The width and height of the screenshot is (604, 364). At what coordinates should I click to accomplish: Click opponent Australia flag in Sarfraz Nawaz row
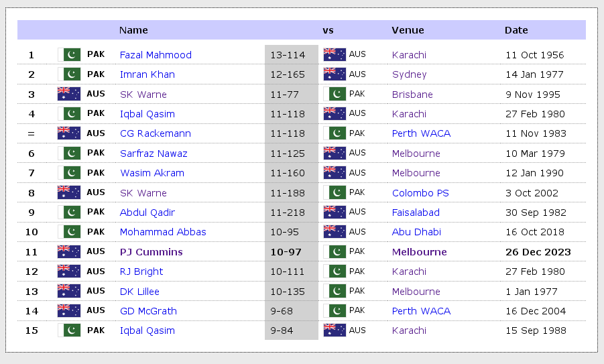[x=335, y=153]
